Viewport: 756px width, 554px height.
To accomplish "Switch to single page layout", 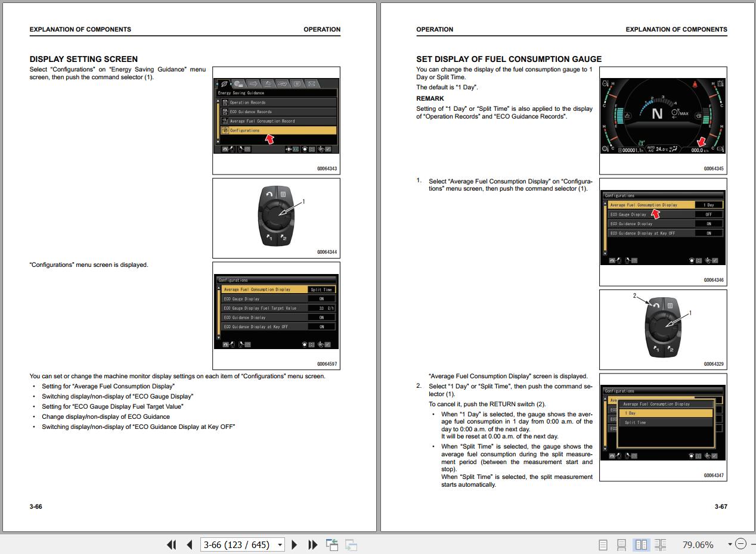I will click(x=603, y=544).
